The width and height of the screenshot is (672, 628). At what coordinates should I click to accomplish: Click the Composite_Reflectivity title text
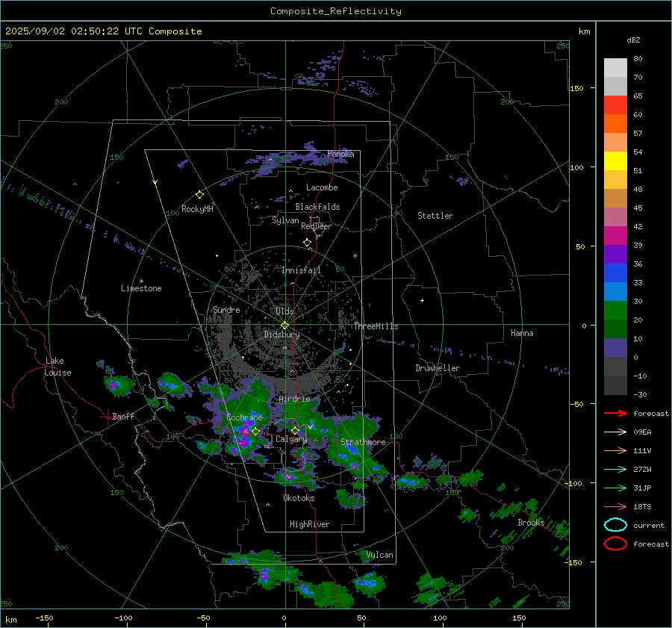click(336, 11)
